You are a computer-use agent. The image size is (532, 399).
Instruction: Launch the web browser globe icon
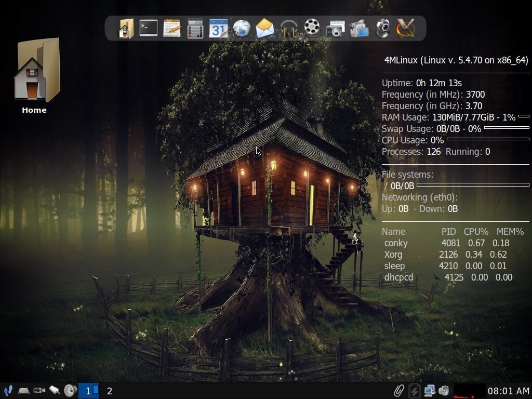coord(242,28)
